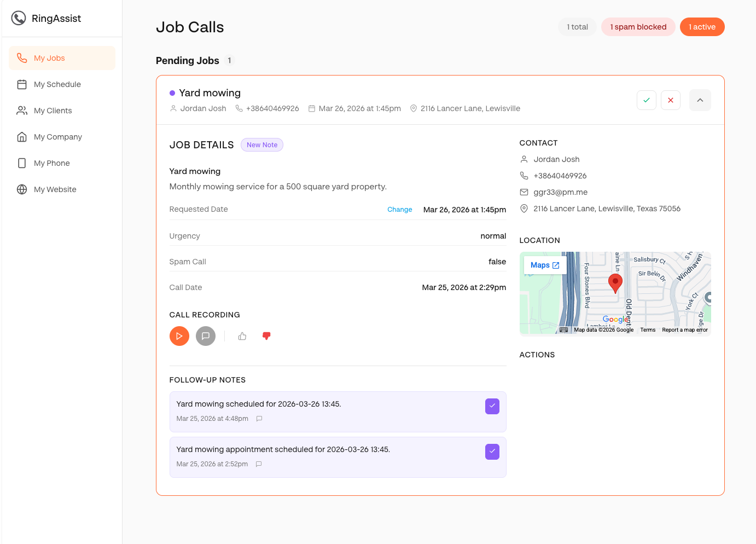Click map keyboard shortcuts icon
This screenshot has height=544, width=756.
point(564,330)
